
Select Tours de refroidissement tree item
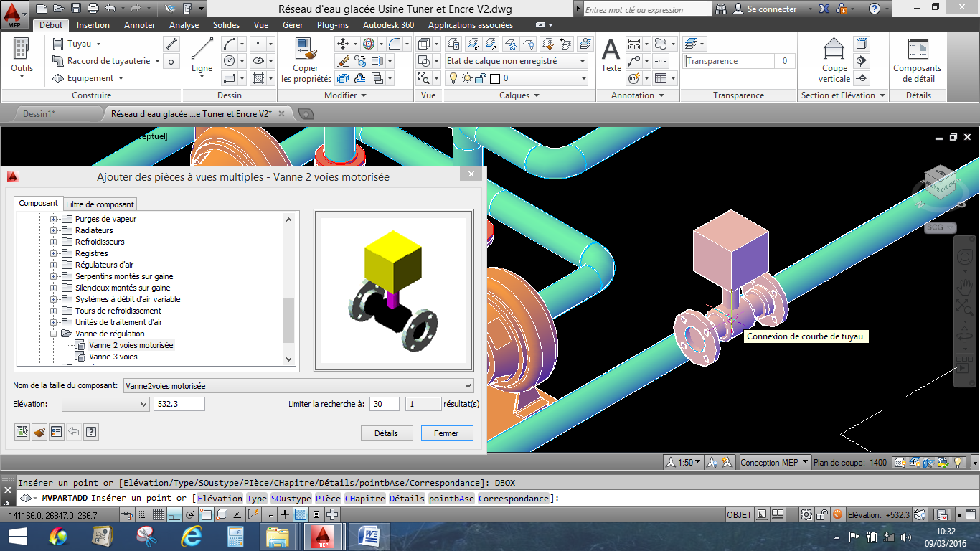(x=118, y=311)
